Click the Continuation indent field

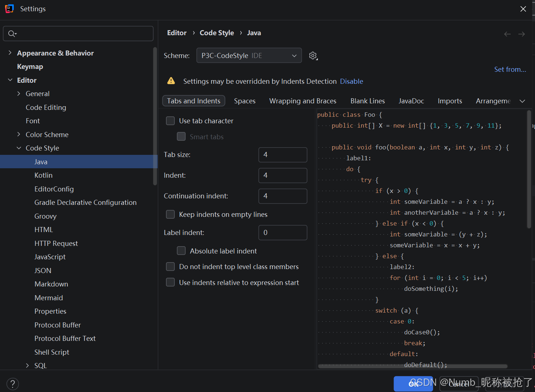tap(283, 196)
